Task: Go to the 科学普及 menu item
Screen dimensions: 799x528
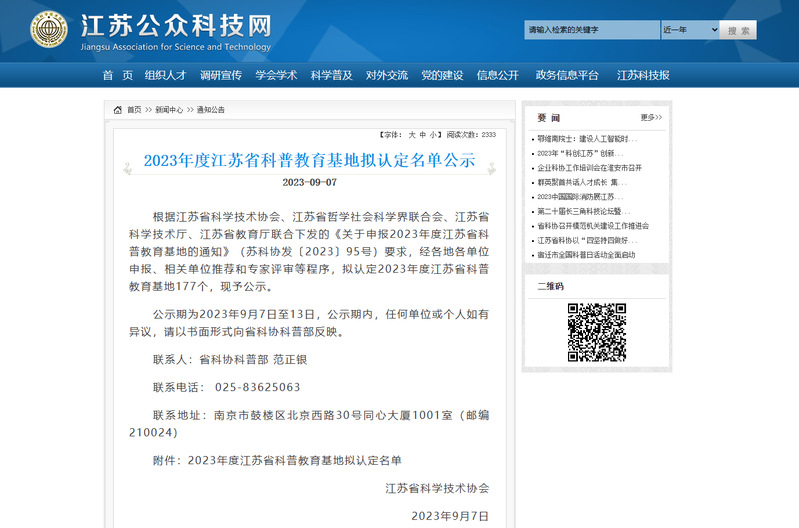Action: click(x=331, y=75)
